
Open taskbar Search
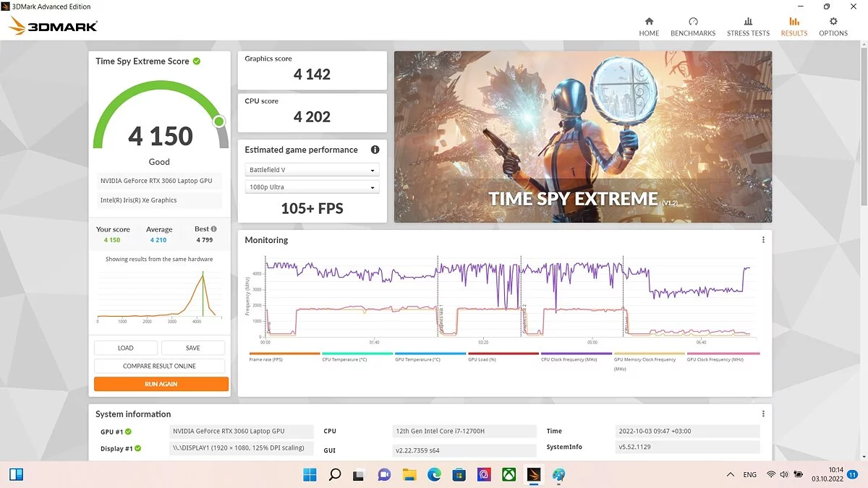click(334, 475)
